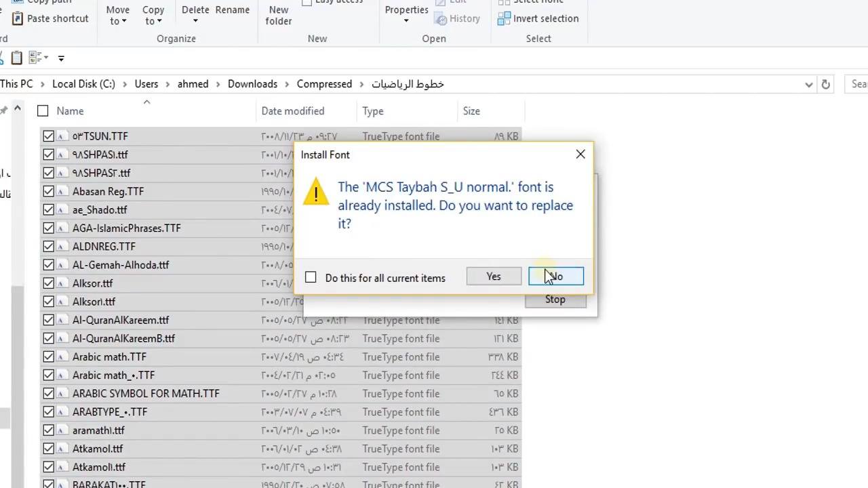Select the ARABIC SYMBOL FOR MATH.TTF file
The height and width of the screenshot is (488, 868).
pos(146,394)
